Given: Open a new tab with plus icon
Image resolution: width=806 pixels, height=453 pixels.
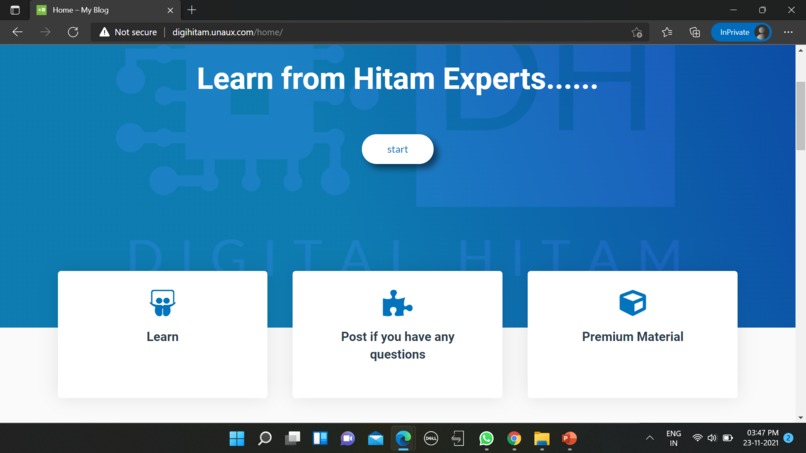Looking at the screenshot, I should [x=192, y=10].
